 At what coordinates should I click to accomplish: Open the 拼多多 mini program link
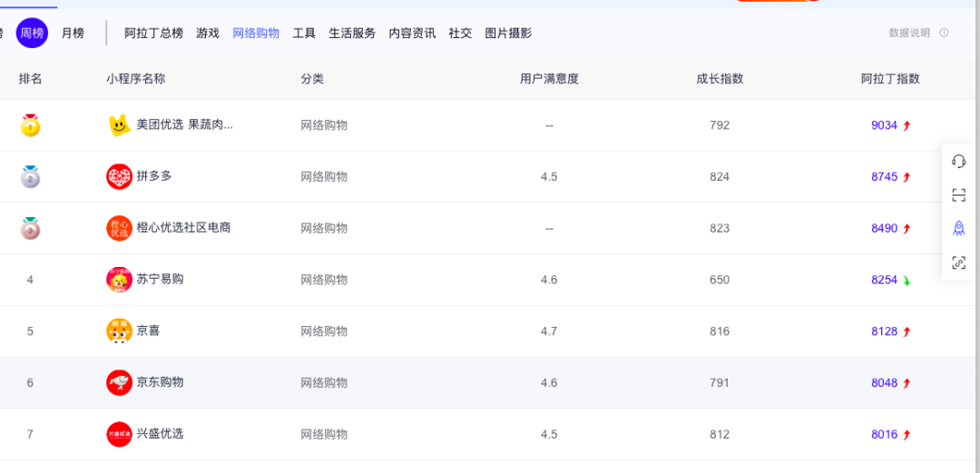(154, 176)
